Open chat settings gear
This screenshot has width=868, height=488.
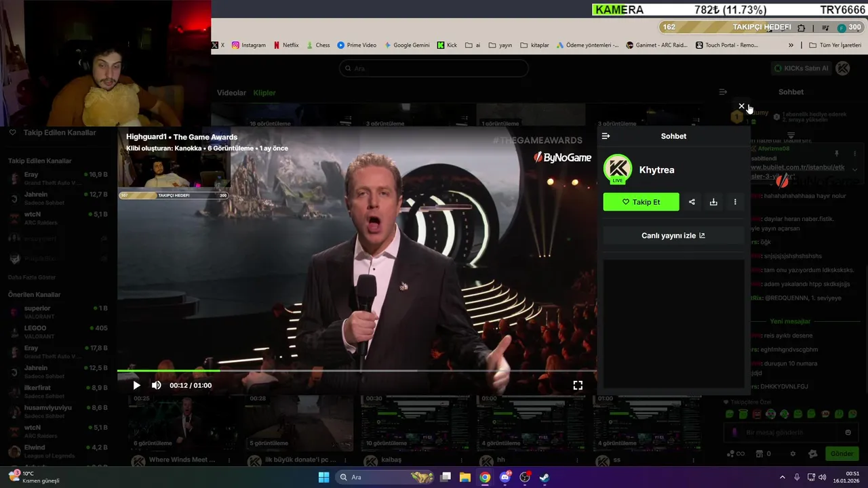click(793, 454)
